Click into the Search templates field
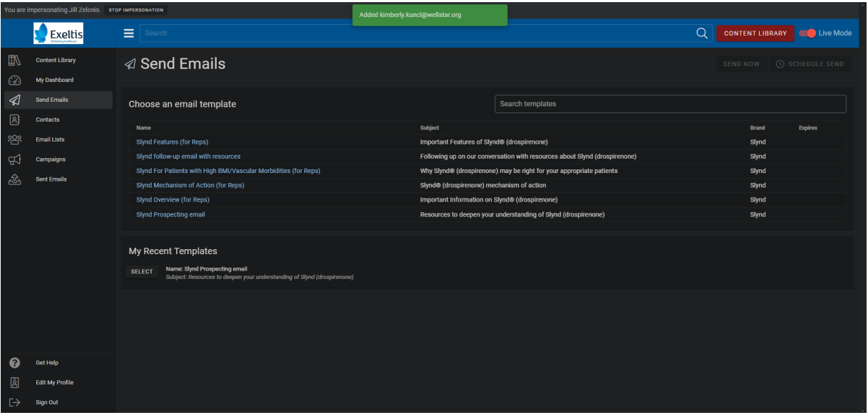 pos(671,104)
